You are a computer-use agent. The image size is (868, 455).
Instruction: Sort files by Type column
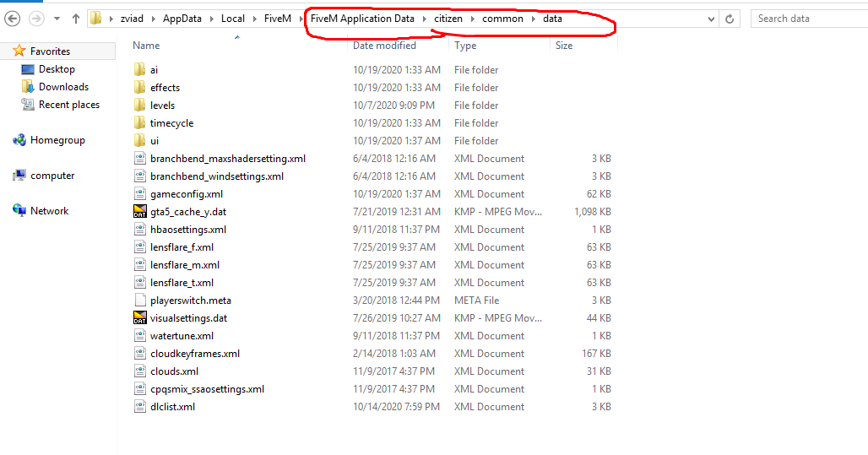click(x=465, y=46)
